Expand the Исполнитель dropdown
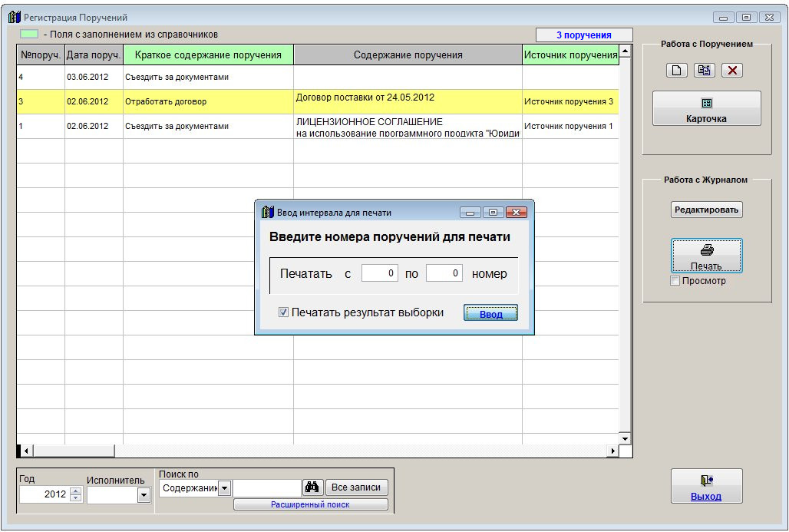 144,496
